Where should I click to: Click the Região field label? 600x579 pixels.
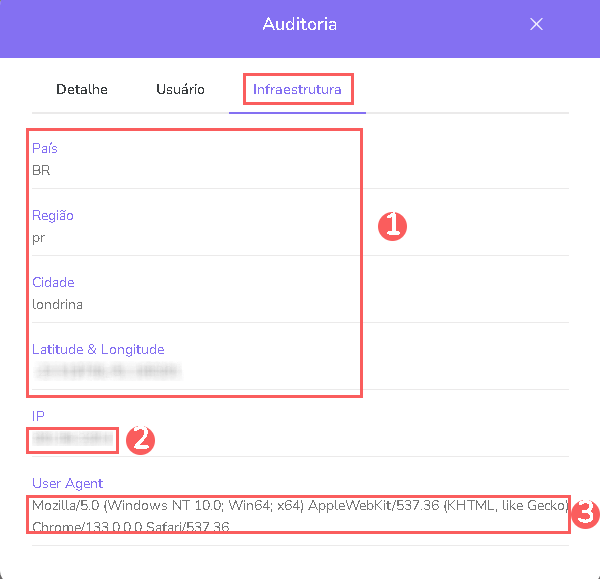[x=53, y=215]
